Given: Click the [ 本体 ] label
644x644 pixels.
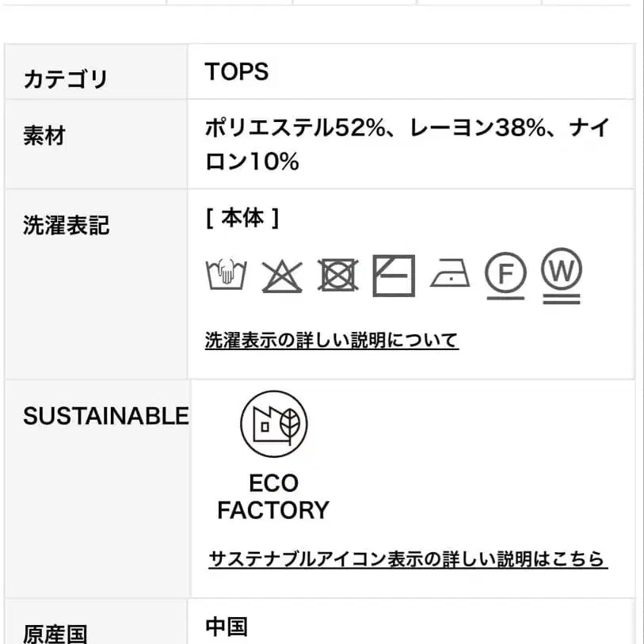Looking at the screenshot, I should click(x=242, y=218).
